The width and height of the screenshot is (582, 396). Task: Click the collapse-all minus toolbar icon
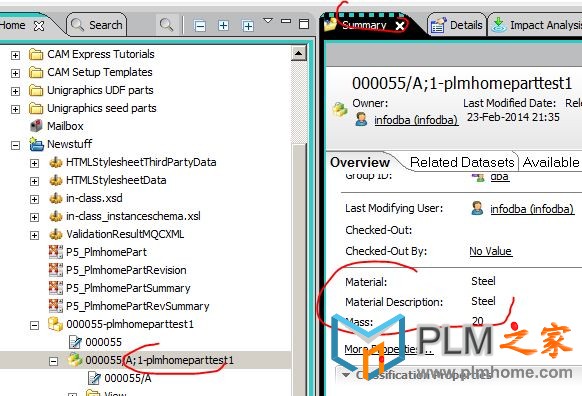pyautogui.click(x=200, y=26)
